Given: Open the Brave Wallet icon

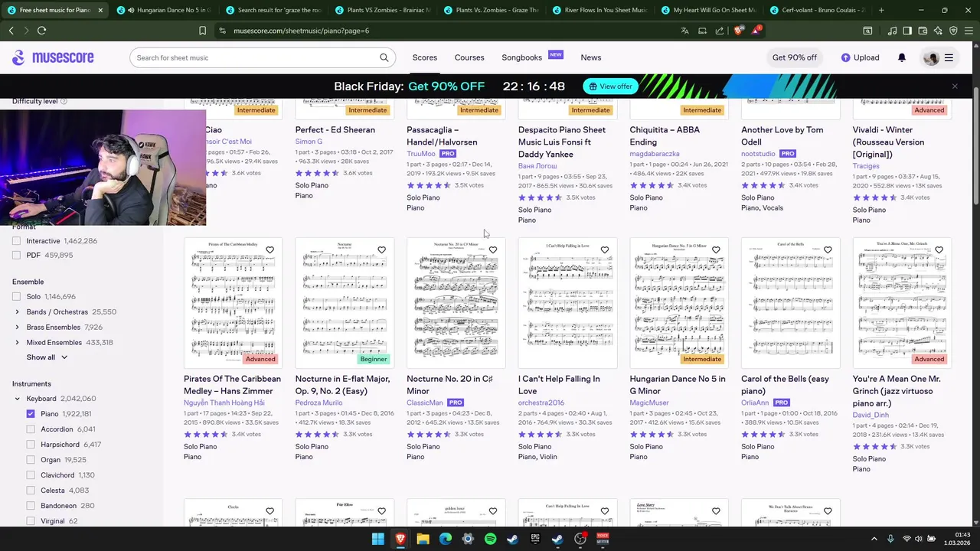Looking at the screenshot, I should 923,31.
